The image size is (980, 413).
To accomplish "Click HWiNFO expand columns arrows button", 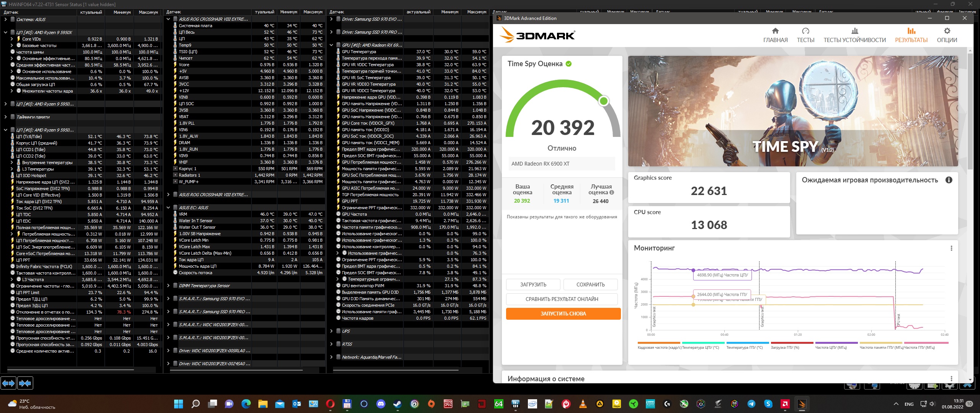I will pos(8,383).
